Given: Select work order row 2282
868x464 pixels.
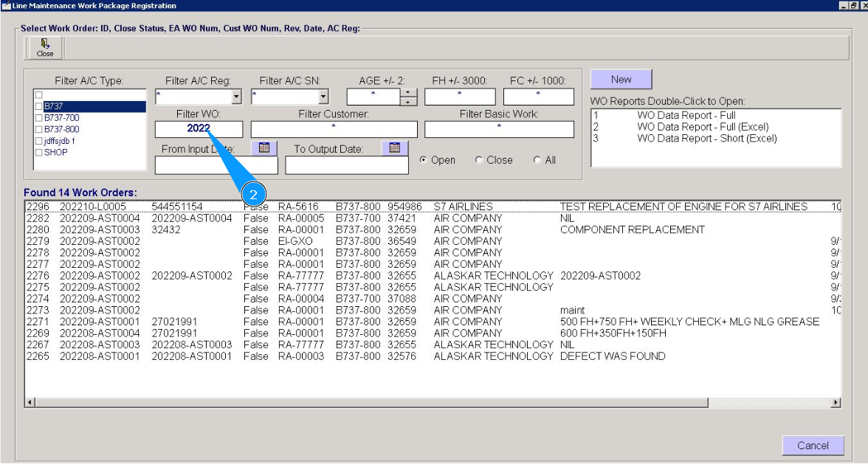Looking at the screenshot, I should [433, 218].
